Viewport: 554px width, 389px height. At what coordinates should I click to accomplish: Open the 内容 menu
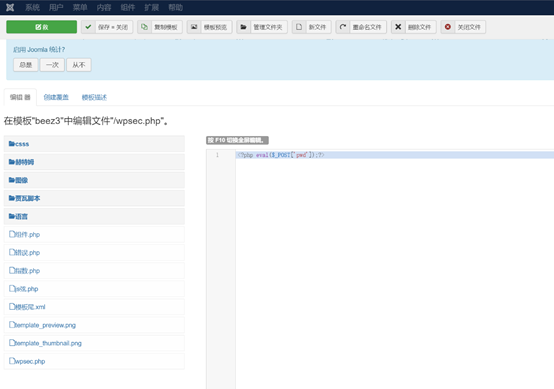[104, 7]
